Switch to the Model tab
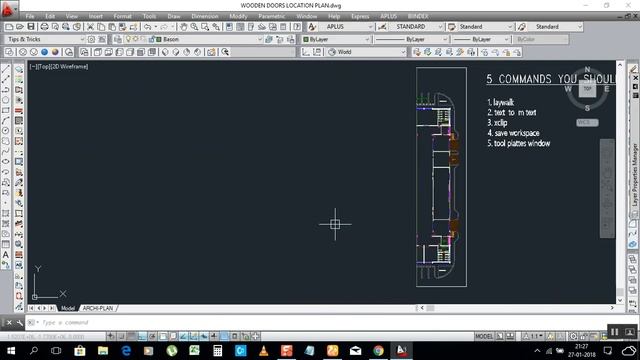This screenshot has width=640, height=360. (x=68, y=309)
